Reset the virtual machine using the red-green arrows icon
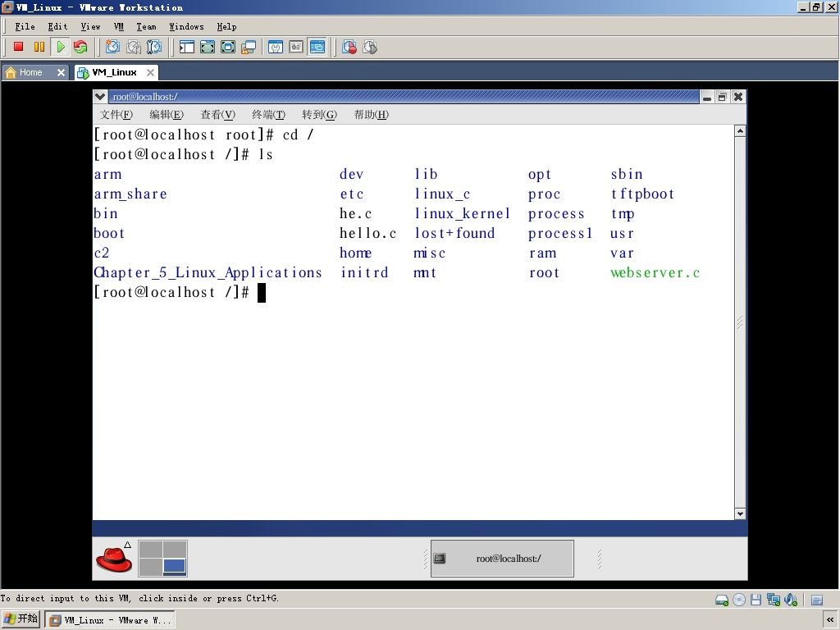The height and width of the screenshot is (630, 840). [x=80, y=47]
